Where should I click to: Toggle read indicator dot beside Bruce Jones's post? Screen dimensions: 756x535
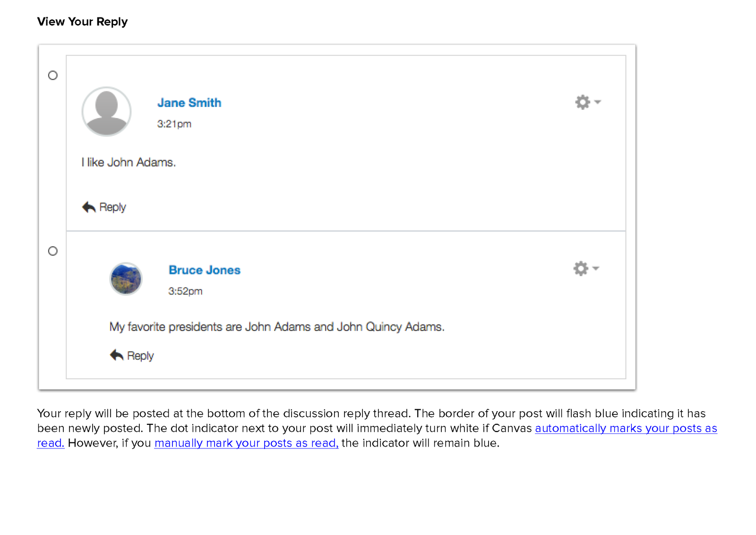(x=53, y=251)
